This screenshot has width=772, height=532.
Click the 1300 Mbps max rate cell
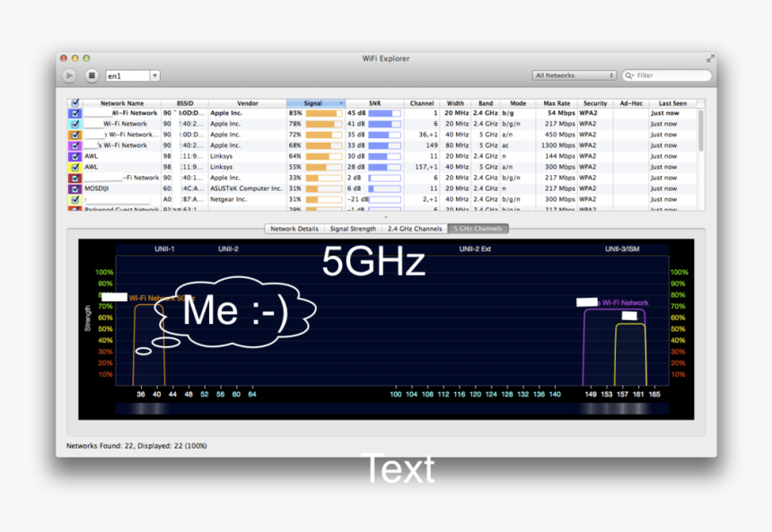click(x=557, y=145)
